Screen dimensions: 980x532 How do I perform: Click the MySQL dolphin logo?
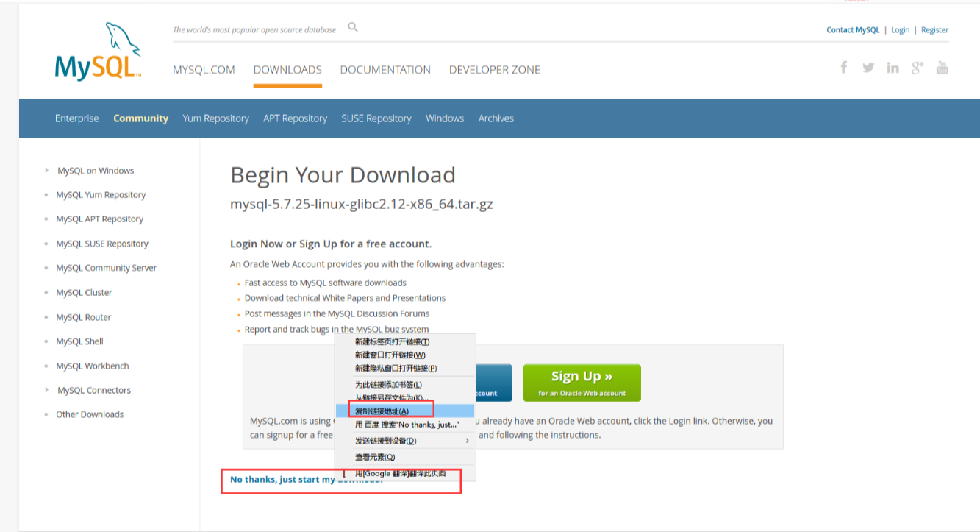(98, 52)
